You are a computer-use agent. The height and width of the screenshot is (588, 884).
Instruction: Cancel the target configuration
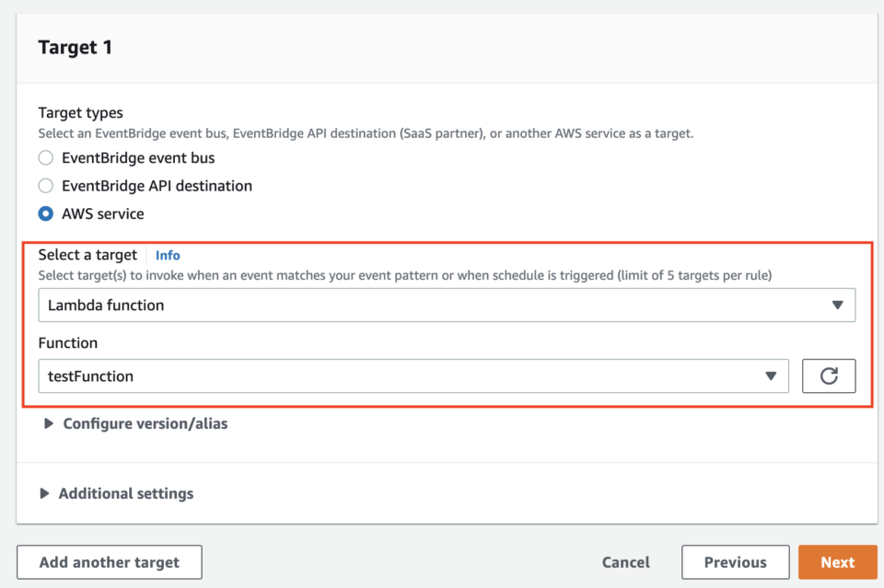pyautogui.click(x=625, y=561)
